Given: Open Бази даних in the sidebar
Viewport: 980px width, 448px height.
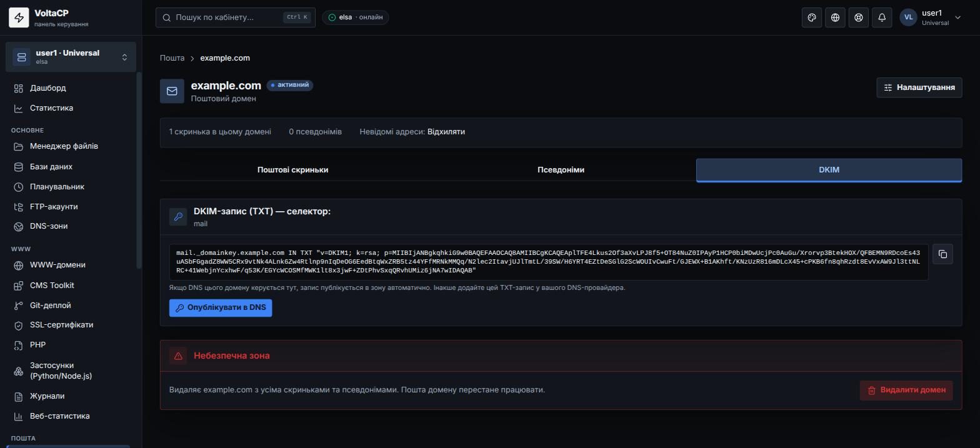Looking at the screenshot, I should click(x=51, y=167).
